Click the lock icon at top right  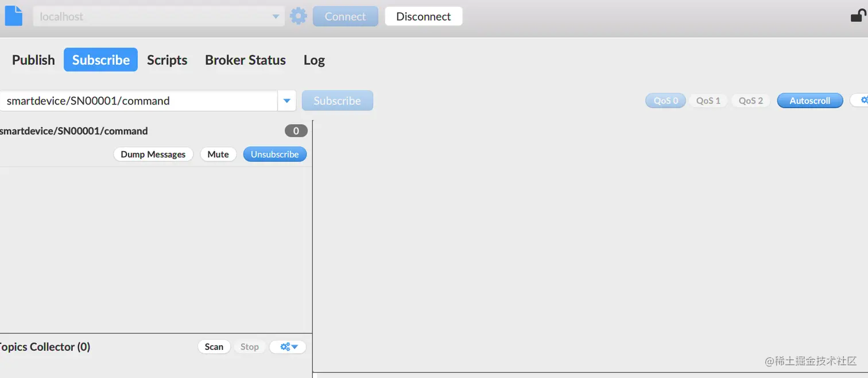(859, 16)
